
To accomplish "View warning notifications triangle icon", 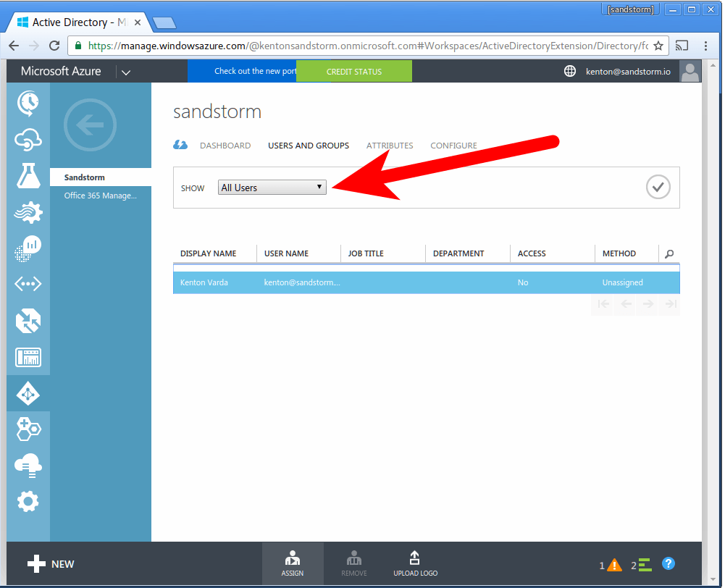I will 614,565.
